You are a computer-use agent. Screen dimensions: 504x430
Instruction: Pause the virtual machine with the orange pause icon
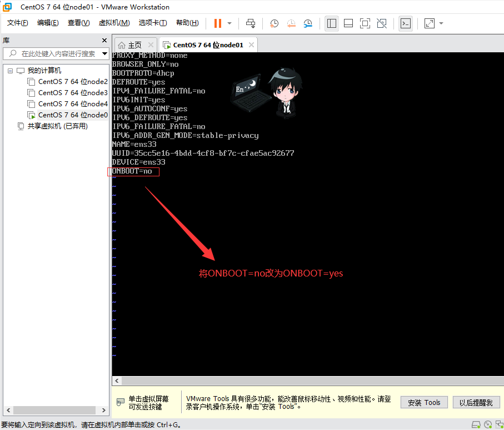(218, 23)
